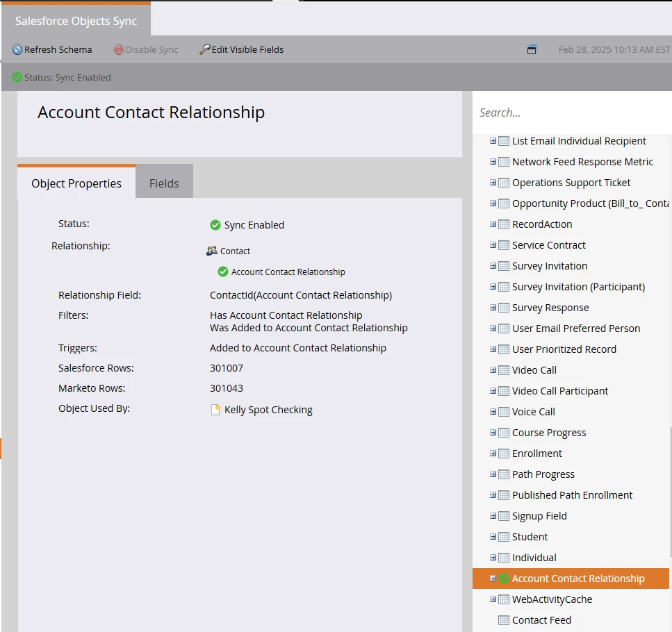Viewport: 672px width, 632px height.
Task: Click the Path Progress table icon
Action: click(504, 474)
